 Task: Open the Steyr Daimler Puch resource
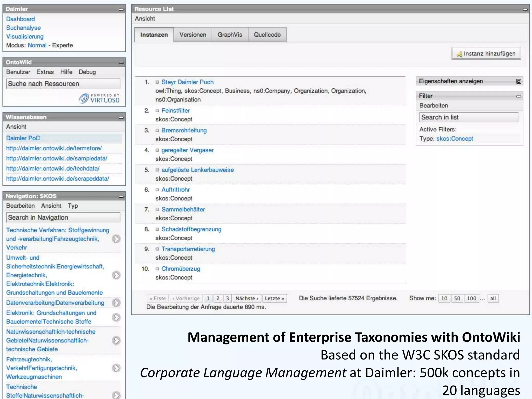coord(188,82)
